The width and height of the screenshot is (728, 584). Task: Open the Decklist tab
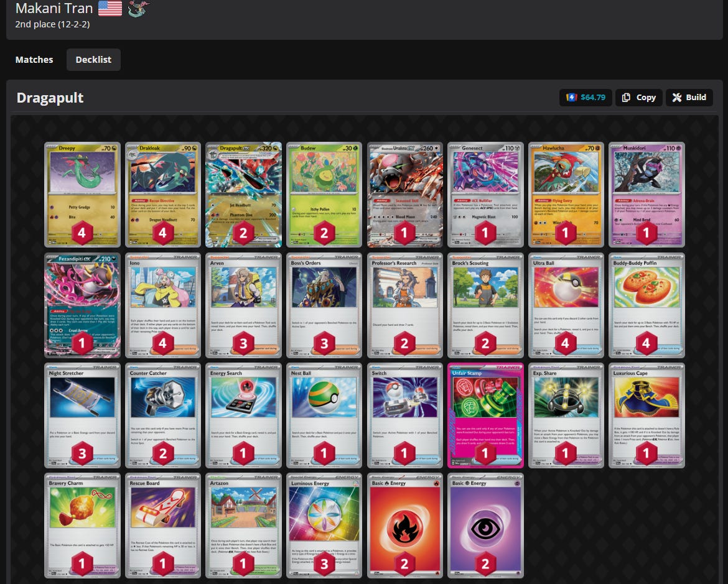point(93,60)
